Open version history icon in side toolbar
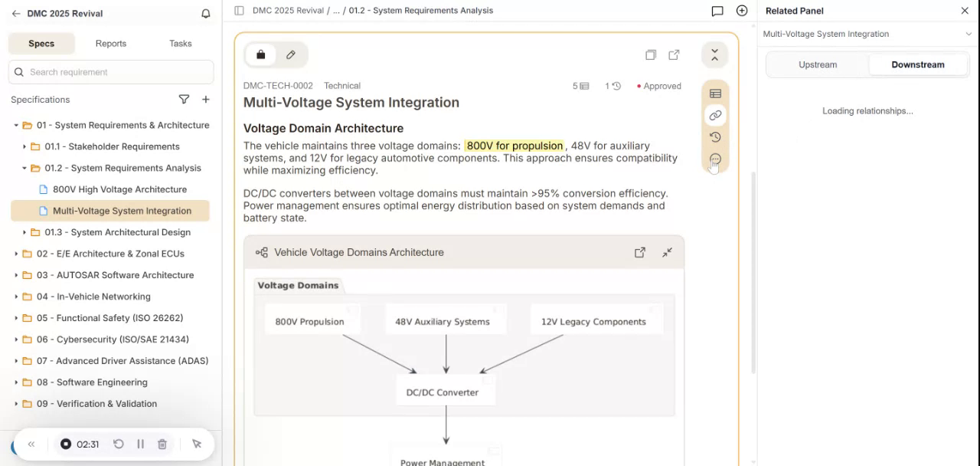The width and height of the screenshot is (980, 466). (x=715, y=137)
